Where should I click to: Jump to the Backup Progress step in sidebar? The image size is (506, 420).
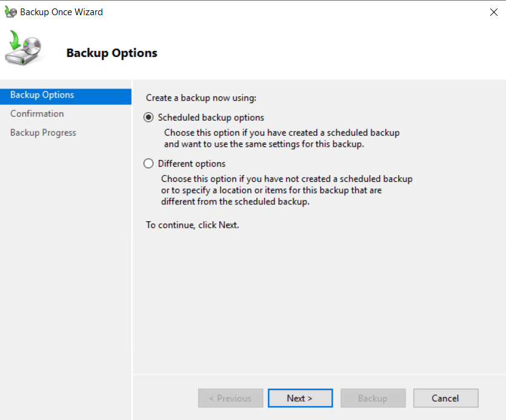click(x=43, y=133)
